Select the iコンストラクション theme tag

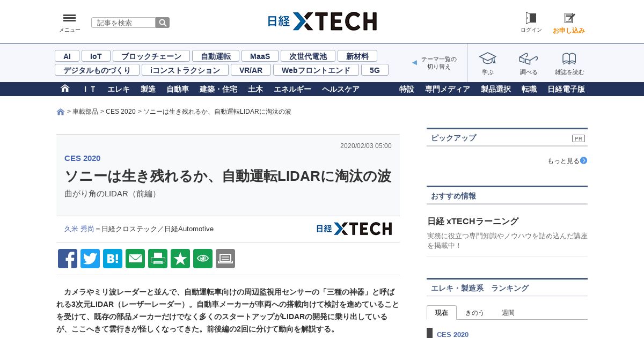pos(185,70)
